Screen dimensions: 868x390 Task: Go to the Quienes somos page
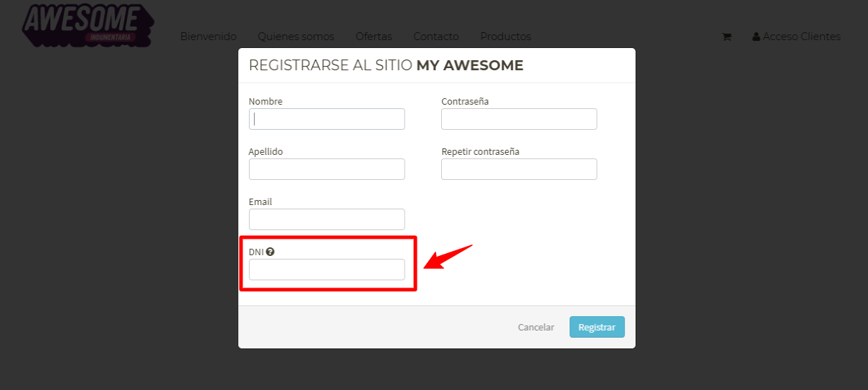(x=296, y=37)
